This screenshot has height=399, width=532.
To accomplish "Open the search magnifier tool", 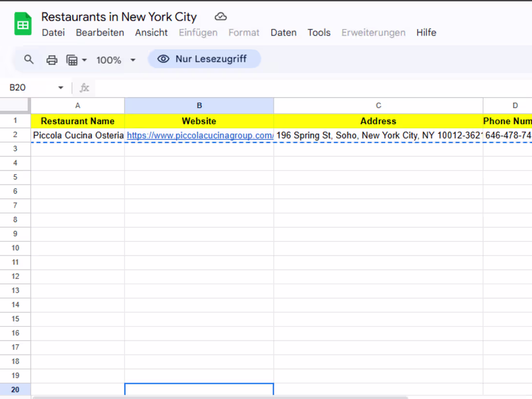I will 29,59.
